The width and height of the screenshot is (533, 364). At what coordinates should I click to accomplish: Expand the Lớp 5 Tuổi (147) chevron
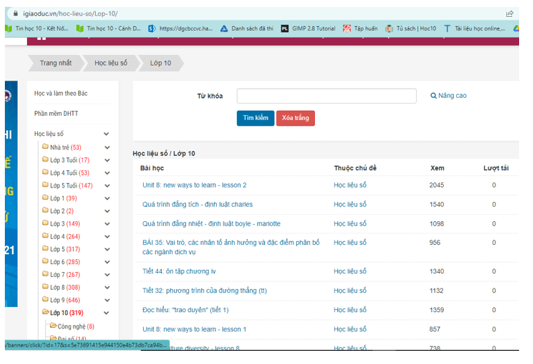pos(107,186)
